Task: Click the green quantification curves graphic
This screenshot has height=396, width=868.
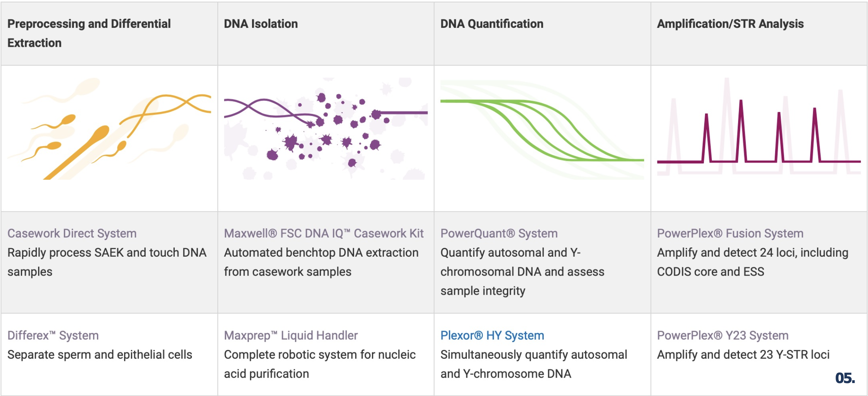Action: [x=542, y=129]
